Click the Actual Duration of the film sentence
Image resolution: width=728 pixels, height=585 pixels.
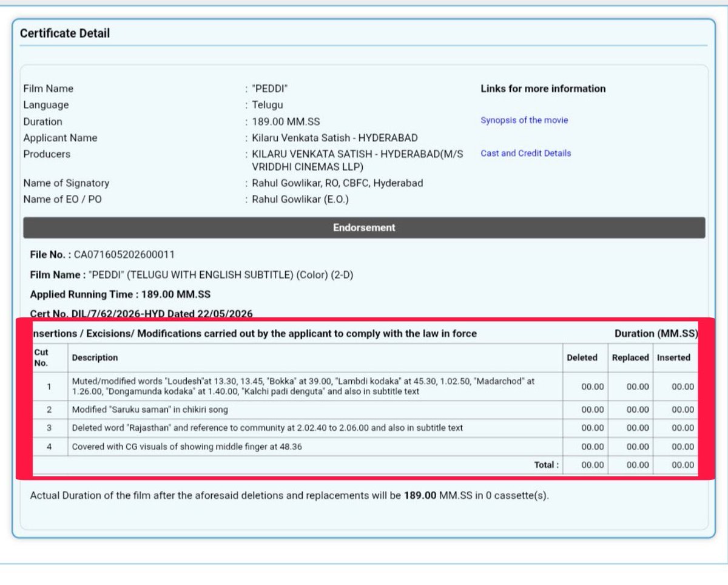click(289, 495)
